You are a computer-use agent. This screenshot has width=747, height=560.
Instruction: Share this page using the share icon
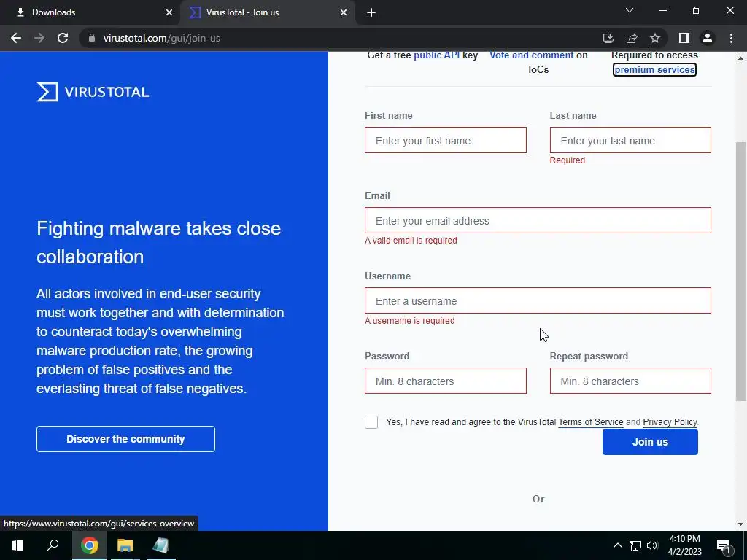[x=632, y=38]
